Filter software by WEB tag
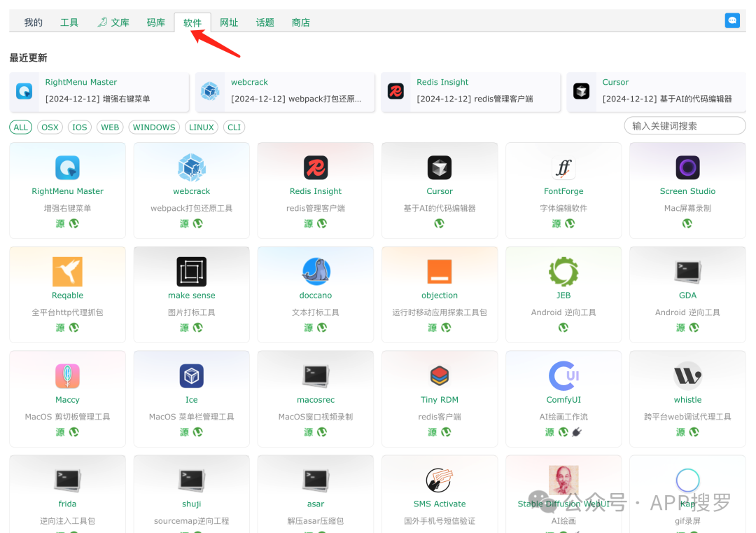Viewport: 756px width, 533px height. (x=110, y=127)
